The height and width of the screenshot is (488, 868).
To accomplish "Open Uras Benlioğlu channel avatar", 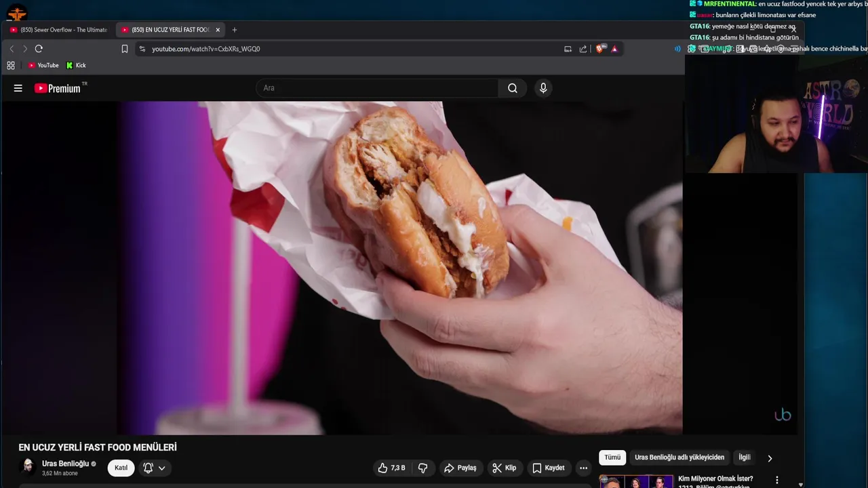I will pyautogui.click(x=28, y=467).
